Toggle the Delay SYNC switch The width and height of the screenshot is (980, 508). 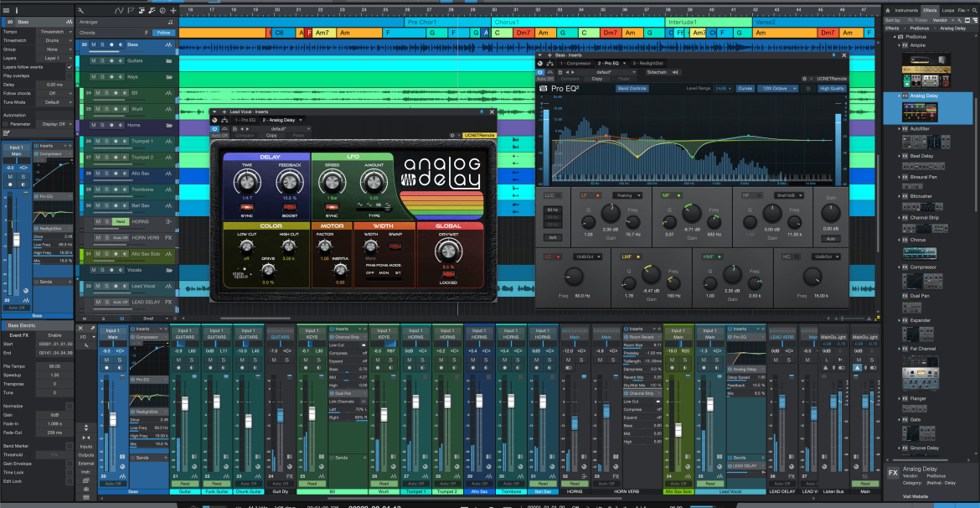click(246, 206)
